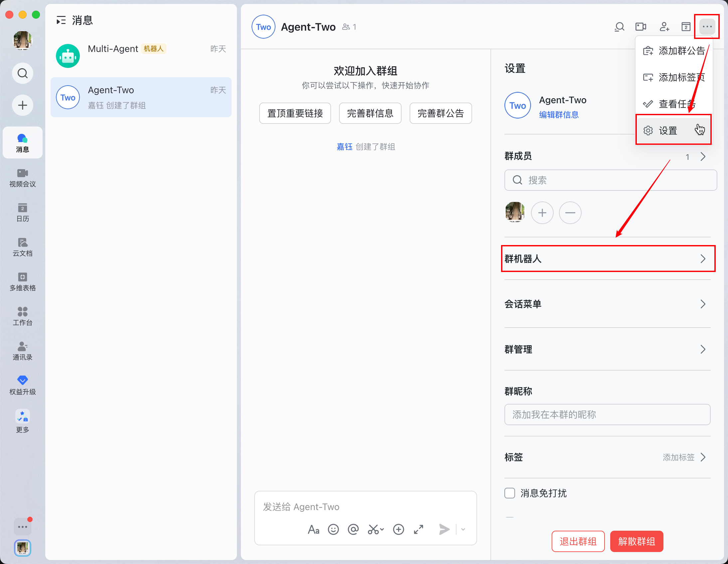Expand the 群机器人 section
The image size is (728, 564).
click(x=607, y=259)
